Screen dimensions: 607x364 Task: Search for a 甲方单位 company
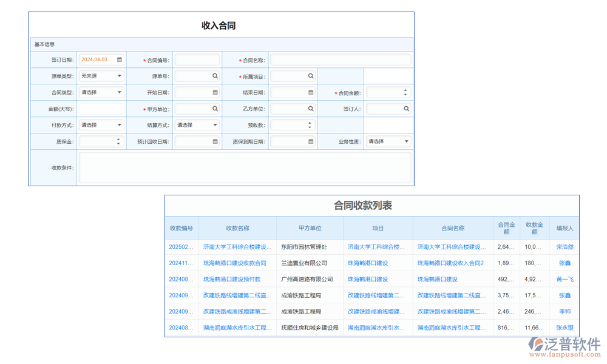click(215, 109)
